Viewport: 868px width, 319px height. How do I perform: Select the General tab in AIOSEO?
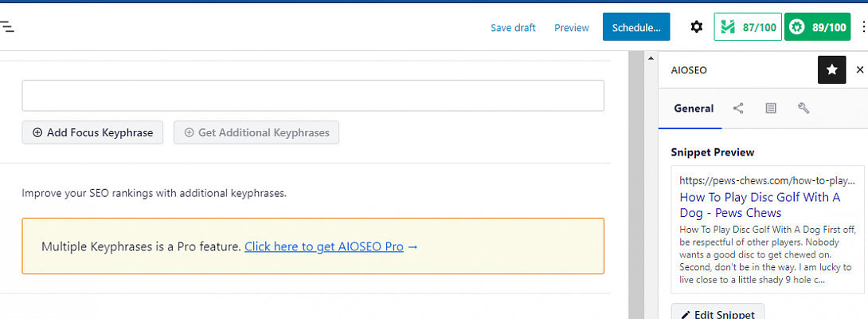[694, 108]
